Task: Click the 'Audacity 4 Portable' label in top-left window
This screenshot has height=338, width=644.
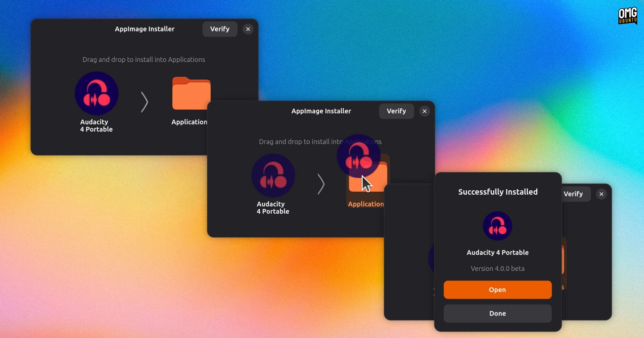Action: [96, 126]
